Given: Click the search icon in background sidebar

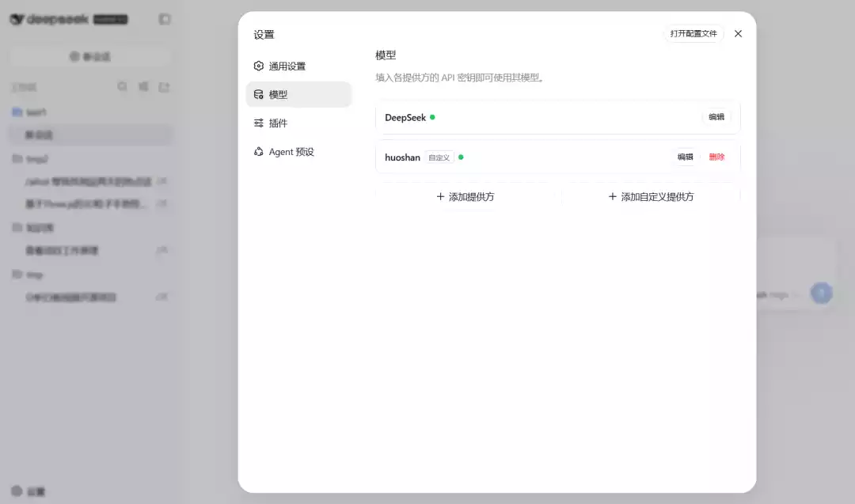Looking at the screenshot, I should tap(122, 86).
